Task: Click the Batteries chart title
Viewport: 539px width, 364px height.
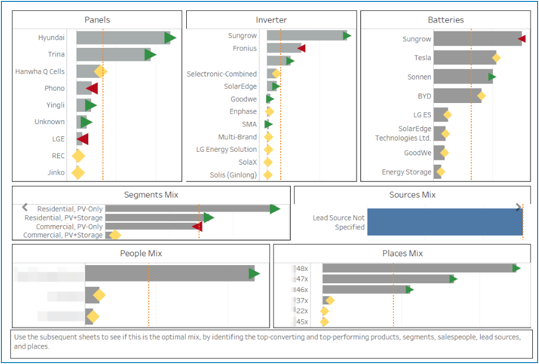Action: pyautogui.click(x=446, y=20)
